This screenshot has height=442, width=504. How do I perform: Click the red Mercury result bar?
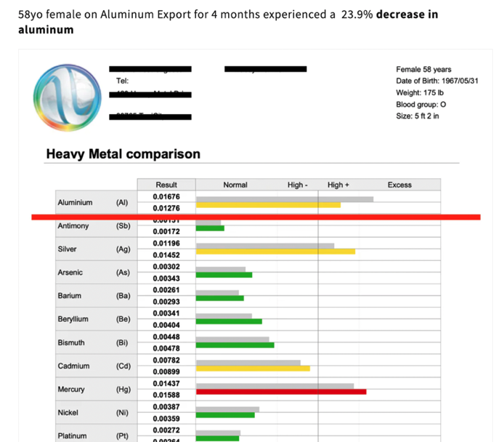click(x=281, y=392)
